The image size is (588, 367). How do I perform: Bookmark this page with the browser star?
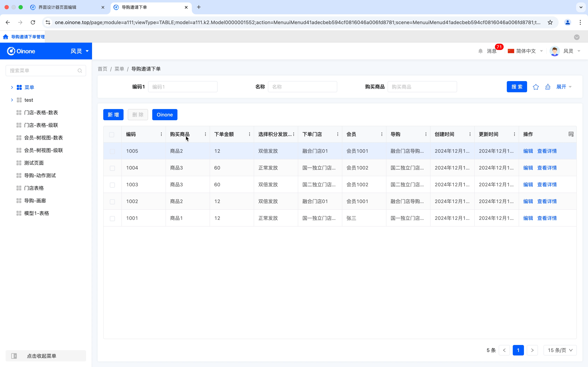[550, 22]
